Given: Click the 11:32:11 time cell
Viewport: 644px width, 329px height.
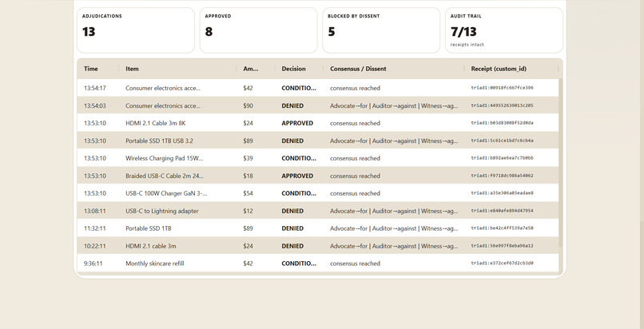Looking at the screenshot, I should pyautogui.click(x=95, y=228).
